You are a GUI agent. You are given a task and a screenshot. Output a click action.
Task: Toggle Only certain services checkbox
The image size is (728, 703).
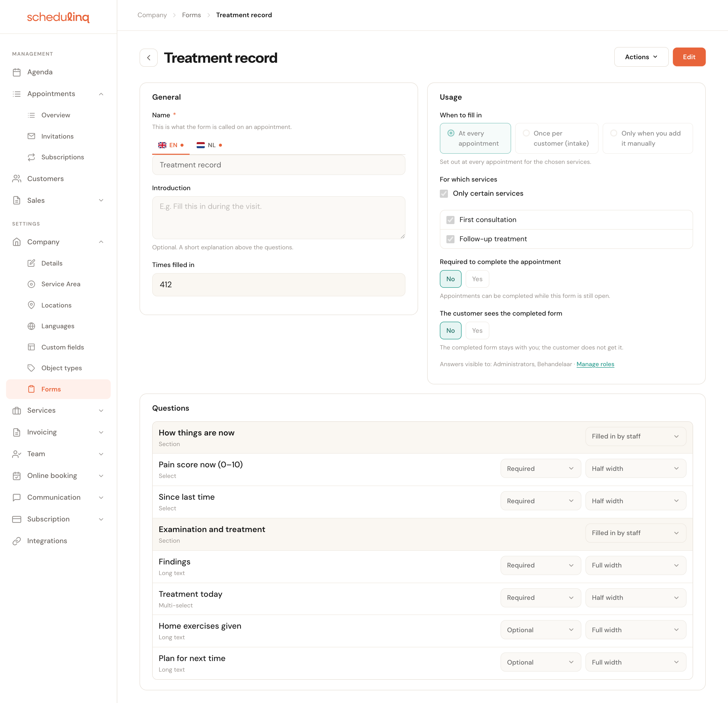(x=444, y=194)
